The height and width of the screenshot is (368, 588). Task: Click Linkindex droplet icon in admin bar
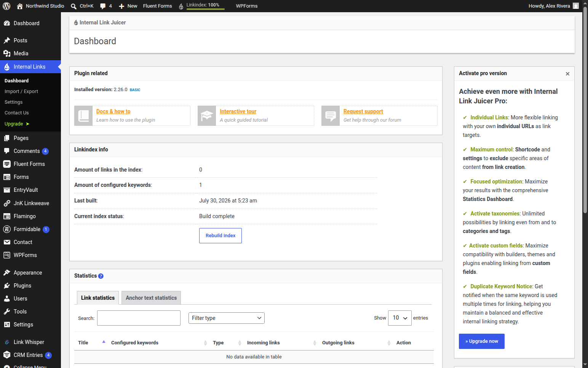(181, 6)
